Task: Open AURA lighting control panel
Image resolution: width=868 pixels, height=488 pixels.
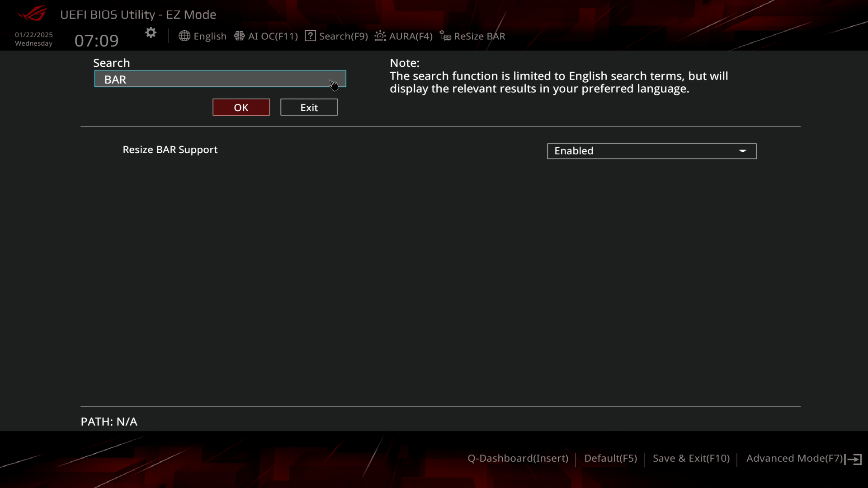Action: coord(404,36)
